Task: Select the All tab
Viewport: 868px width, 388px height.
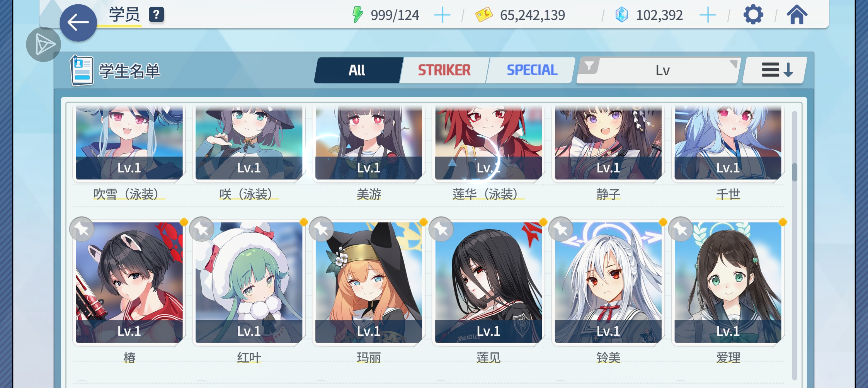Action: point(357,70)
